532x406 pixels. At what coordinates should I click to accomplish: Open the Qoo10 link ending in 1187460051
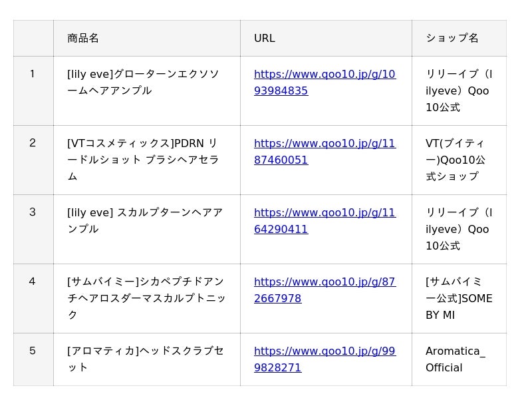[x=325, y=152]
